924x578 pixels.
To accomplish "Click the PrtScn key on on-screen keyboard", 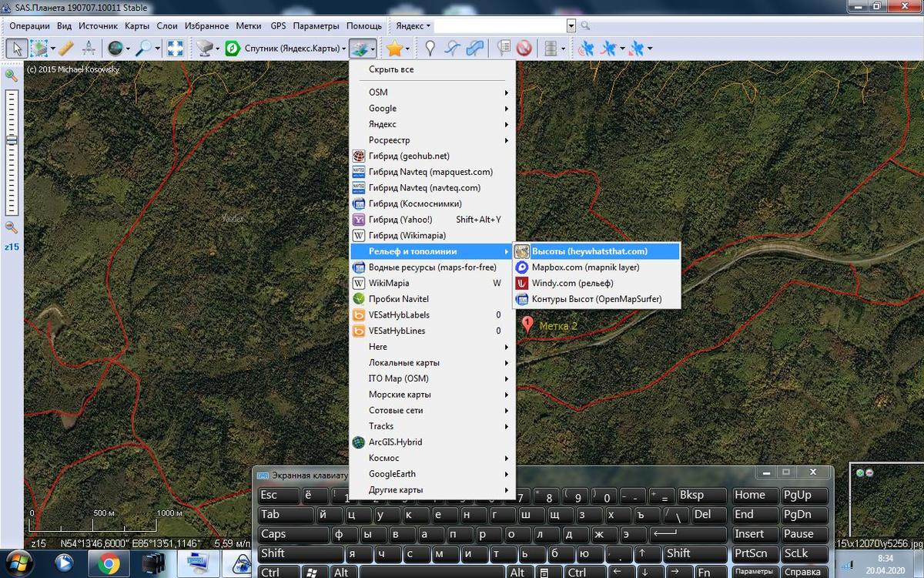I will 754,553.
